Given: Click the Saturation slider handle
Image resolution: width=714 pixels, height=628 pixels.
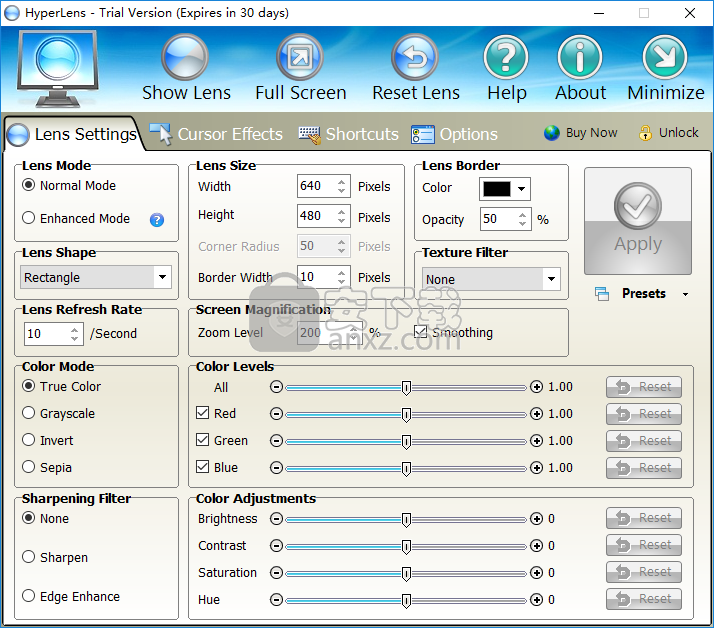Looking at the screenshot, I should tap(406, 573).
